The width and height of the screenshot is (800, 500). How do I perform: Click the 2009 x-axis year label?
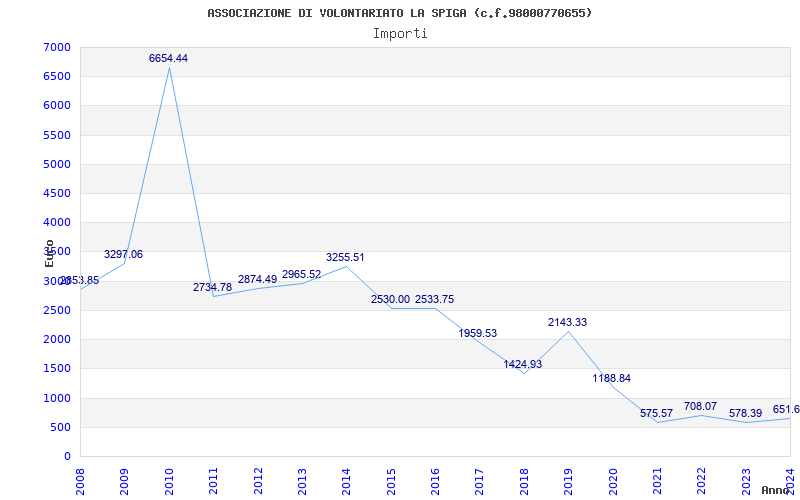(x=124, y=482)
